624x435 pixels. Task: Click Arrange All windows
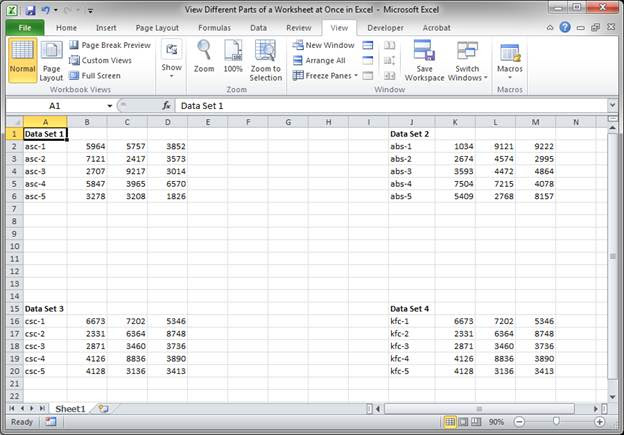pos(319,60)
